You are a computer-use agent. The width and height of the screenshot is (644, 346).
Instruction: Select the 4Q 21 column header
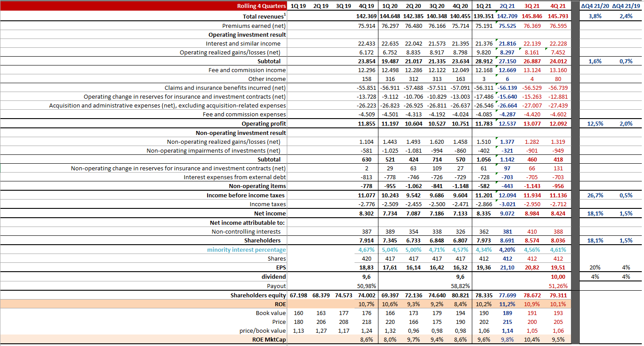click(x=558, y=6)
